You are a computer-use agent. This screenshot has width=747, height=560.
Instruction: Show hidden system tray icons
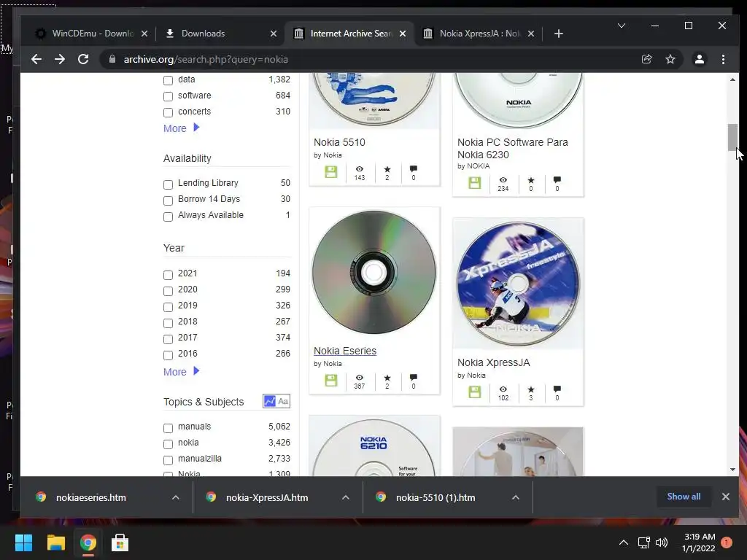(x=623, y=542)
